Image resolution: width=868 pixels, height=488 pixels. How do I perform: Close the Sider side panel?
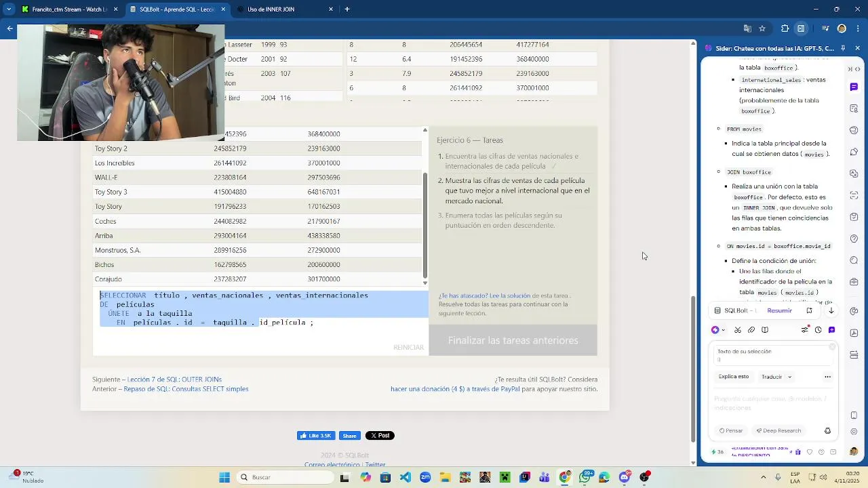(856, 48)
